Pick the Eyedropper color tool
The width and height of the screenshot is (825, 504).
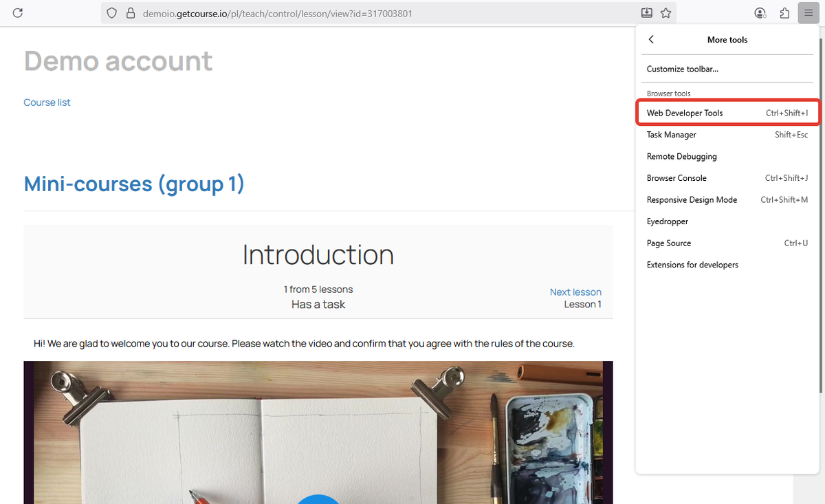[x=667, y=221]
